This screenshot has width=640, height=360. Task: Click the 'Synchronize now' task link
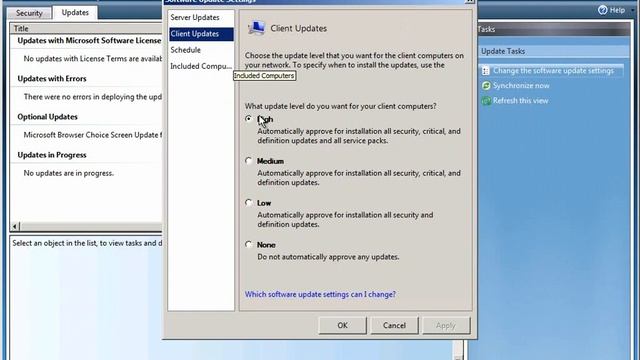tap(521, 86)
